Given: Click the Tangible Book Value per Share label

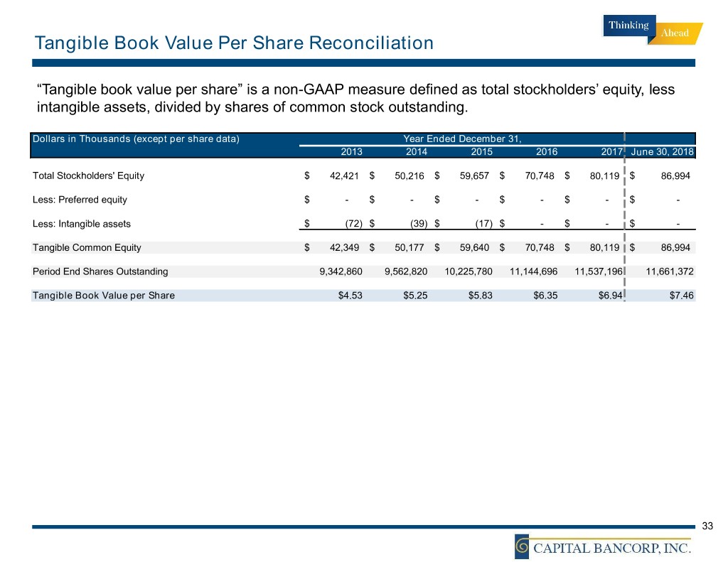Looking at the screenshot, I should point(103,296).
